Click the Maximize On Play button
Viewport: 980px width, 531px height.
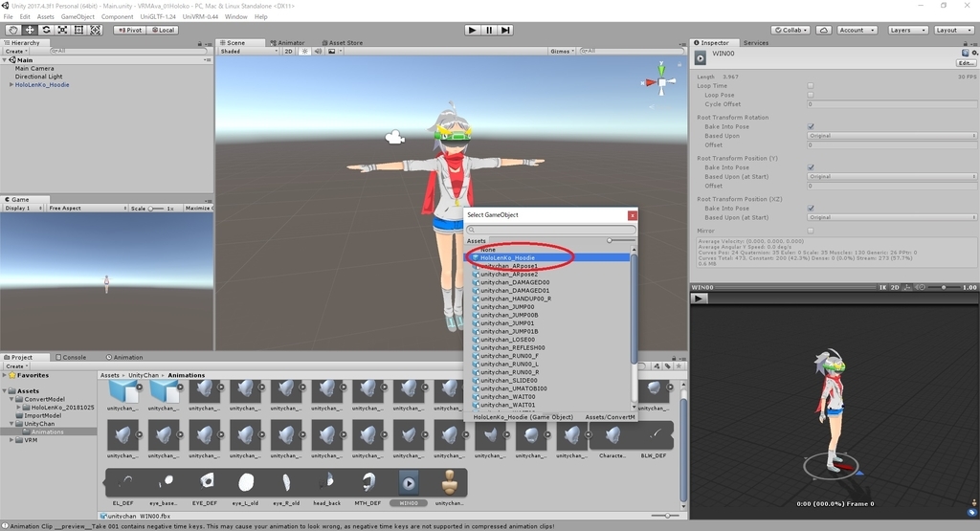tap(198, 208)
